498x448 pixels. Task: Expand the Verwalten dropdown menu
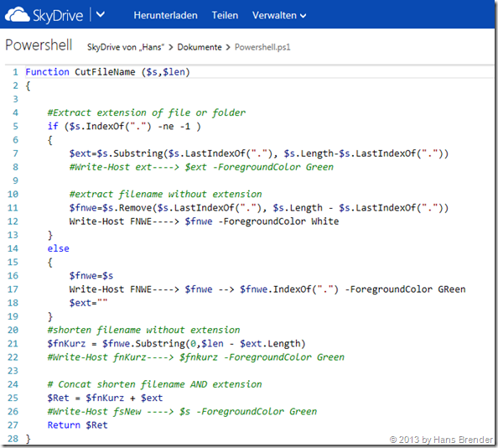click(x=279, y=15)
